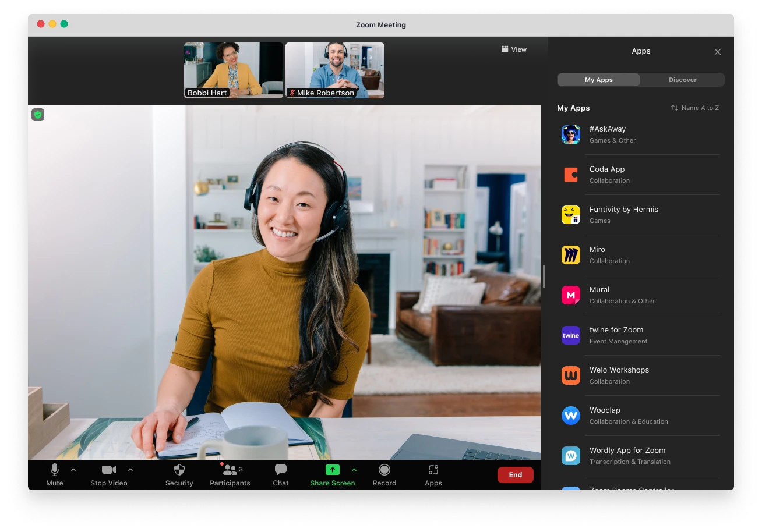Show the Participants panel
The height and width of the screenshot is (532, 762).
point(230,474)
